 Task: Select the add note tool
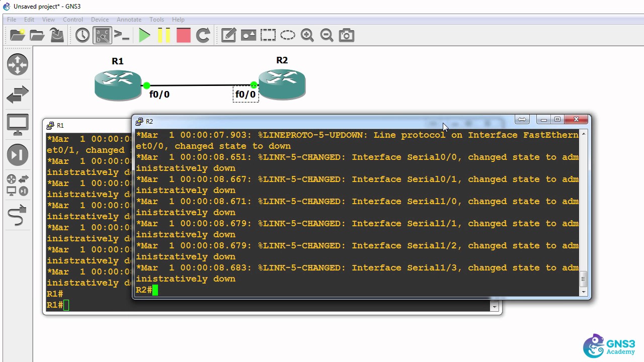[228, 35]
